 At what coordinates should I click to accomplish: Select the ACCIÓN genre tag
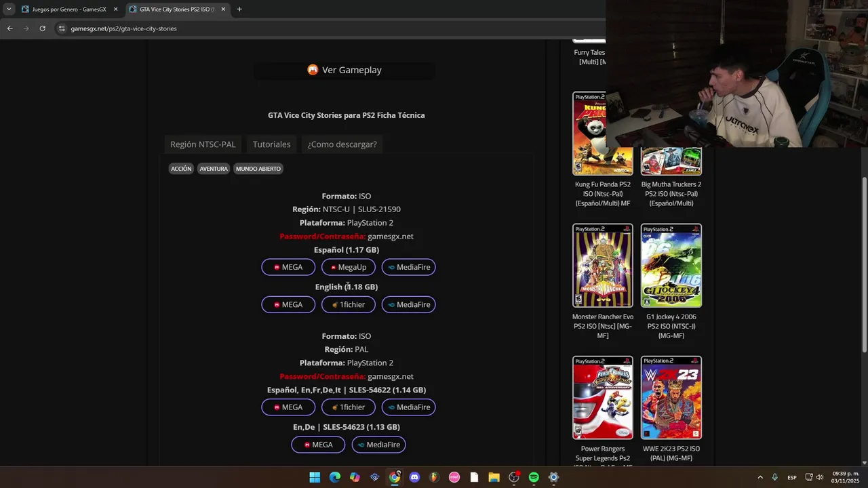181,169
